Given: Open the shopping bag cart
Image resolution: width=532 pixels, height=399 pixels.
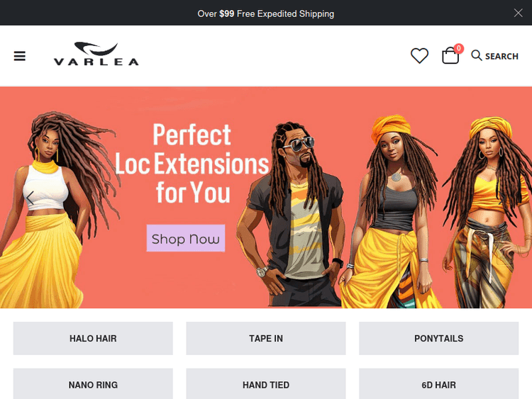Looking at the screenshot, I should [450, 55].
